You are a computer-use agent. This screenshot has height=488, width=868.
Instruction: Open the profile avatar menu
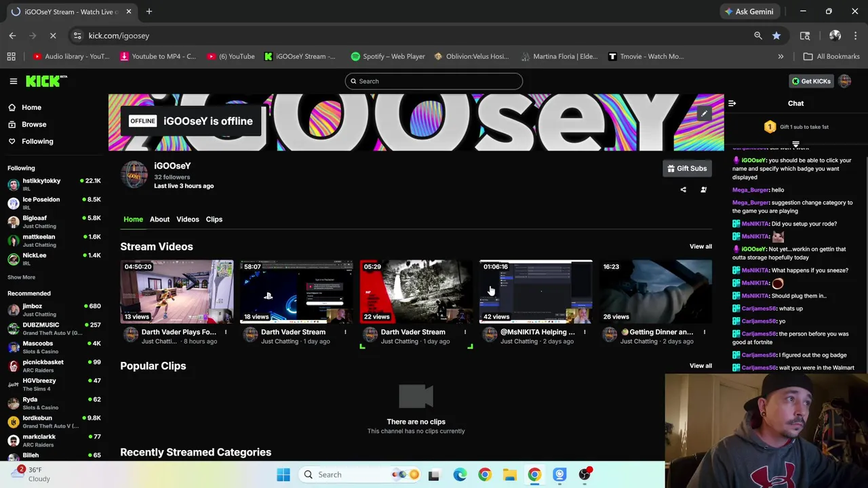pos(844,81)
